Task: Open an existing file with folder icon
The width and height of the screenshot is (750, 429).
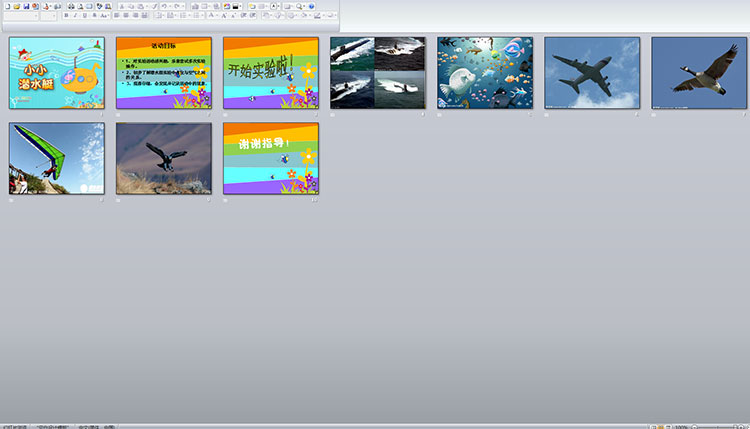Action: click(16, 6)
